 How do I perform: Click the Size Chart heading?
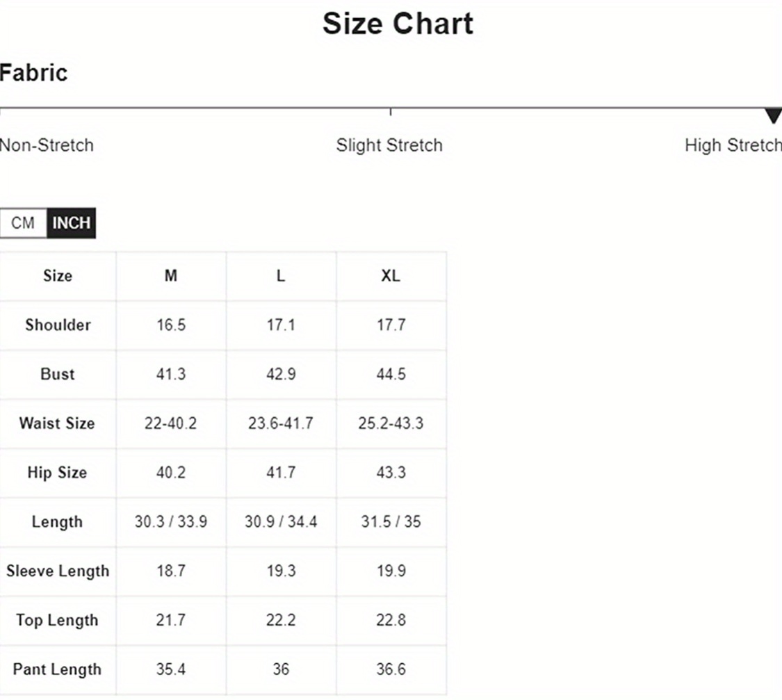pos(398,24)
